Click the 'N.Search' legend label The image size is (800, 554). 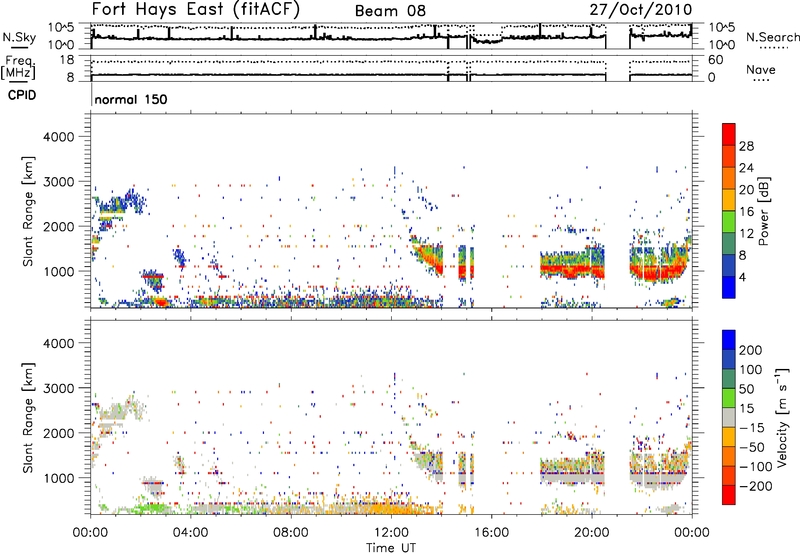(773, 37)
